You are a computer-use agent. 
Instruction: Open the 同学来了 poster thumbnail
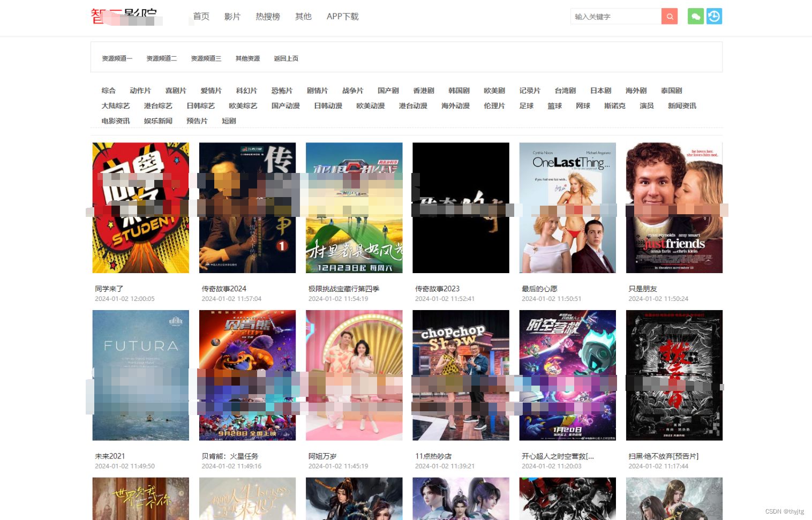coord(140,208)
